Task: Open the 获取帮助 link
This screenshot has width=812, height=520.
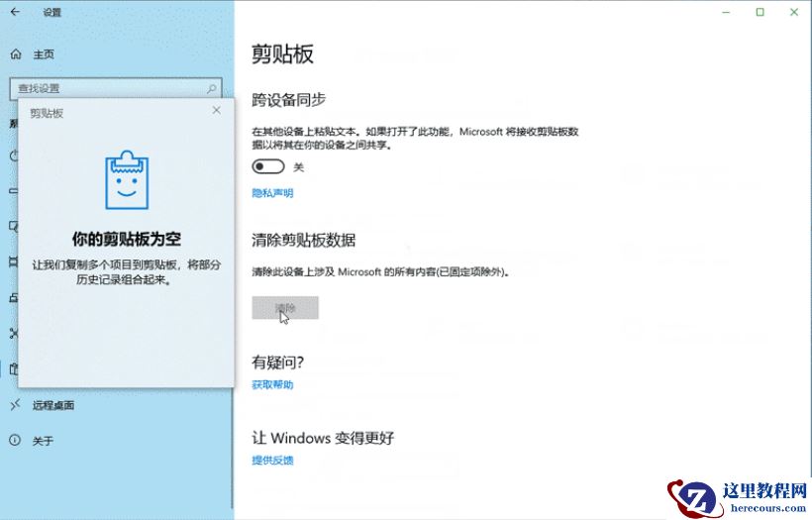Action: click(x=272, y=385)
